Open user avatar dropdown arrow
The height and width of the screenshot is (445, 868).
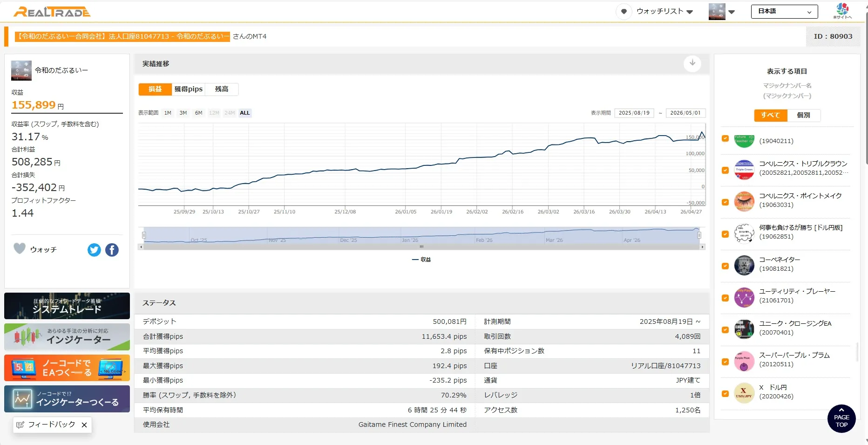732,12
